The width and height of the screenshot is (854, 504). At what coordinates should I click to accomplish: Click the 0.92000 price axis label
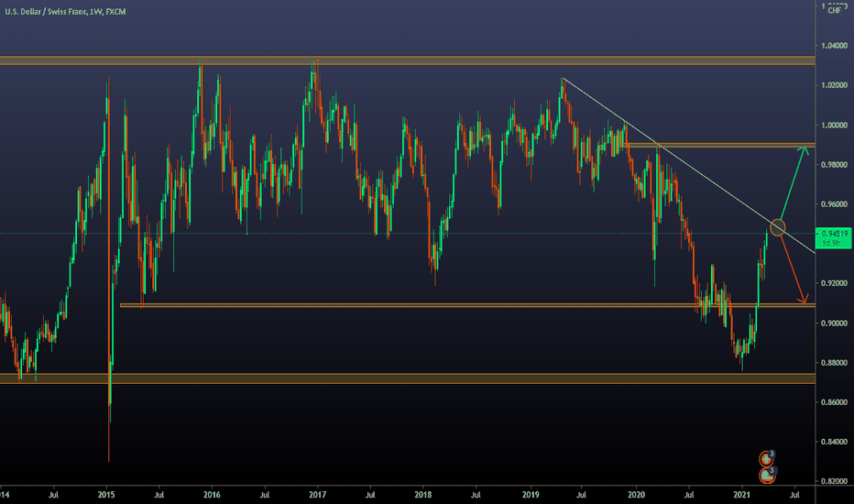[835, 283]
